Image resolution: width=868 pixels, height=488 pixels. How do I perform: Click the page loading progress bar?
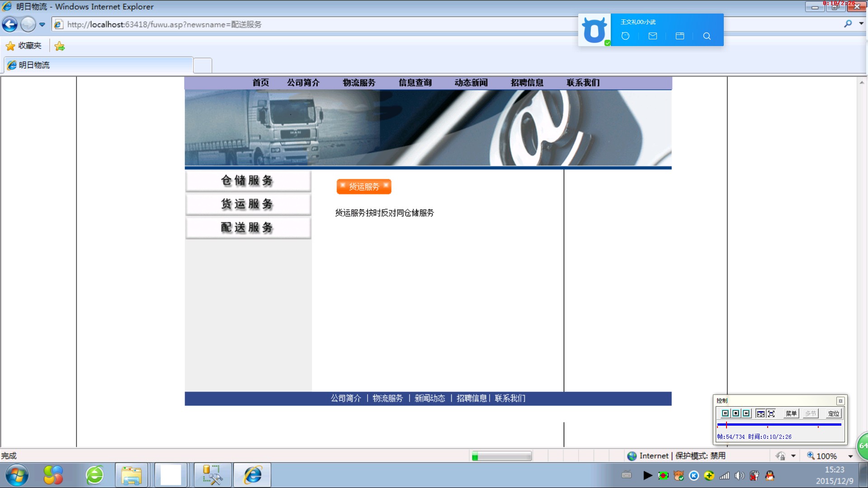point(502,456)
